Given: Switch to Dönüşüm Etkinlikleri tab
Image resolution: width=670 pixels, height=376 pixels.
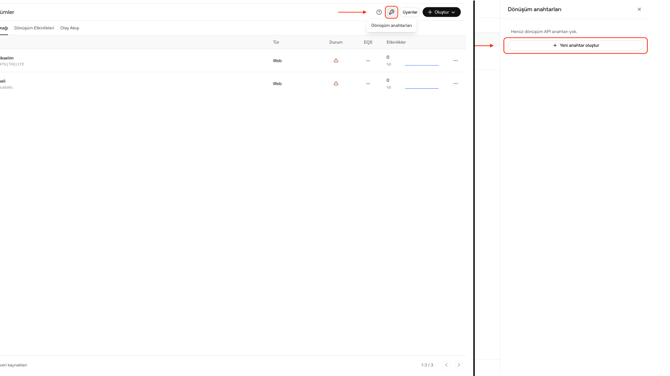Looking at the screenshot, I should pyautogui.click(x=34, y=28).
